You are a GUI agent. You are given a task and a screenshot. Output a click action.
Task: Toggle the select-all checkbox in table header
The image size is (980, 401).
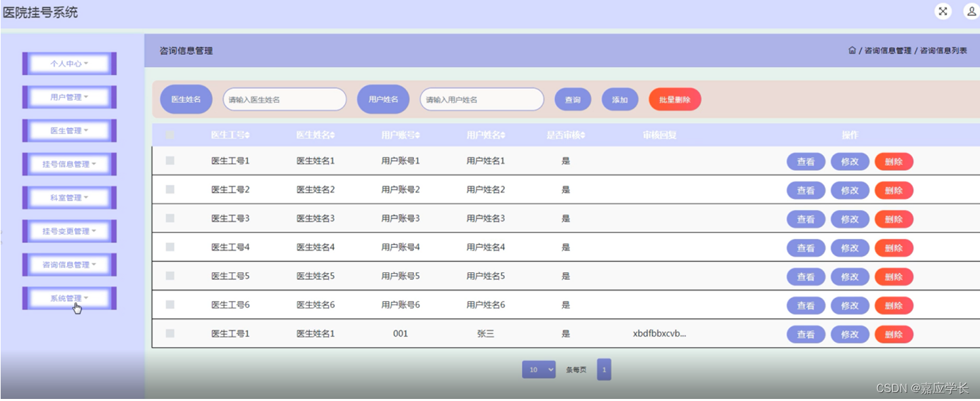(x=170, y=135)
